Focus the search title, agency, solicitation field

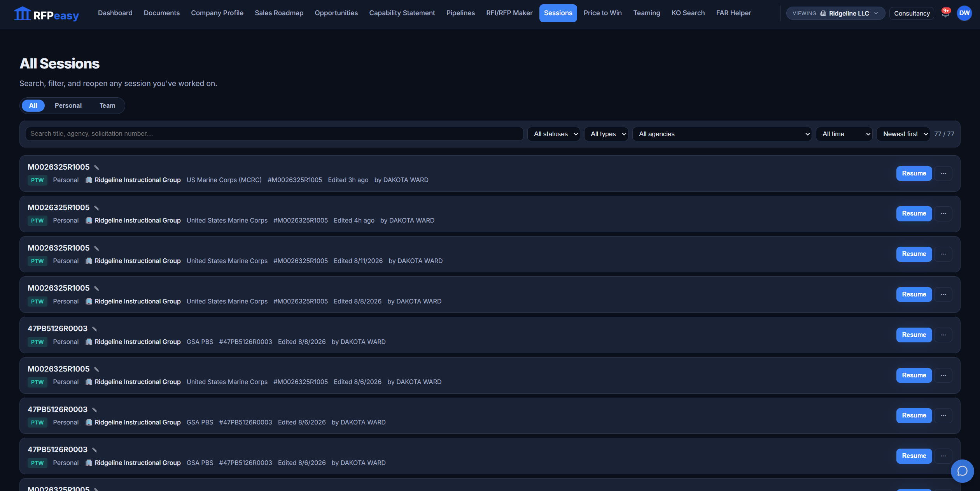[274, 134]
